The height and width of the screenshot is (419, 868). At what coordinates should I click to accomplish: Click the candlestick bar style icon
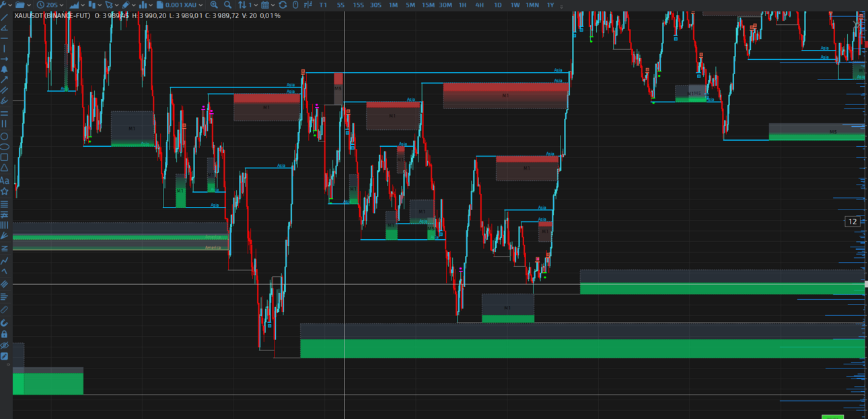tap(92, 5)
